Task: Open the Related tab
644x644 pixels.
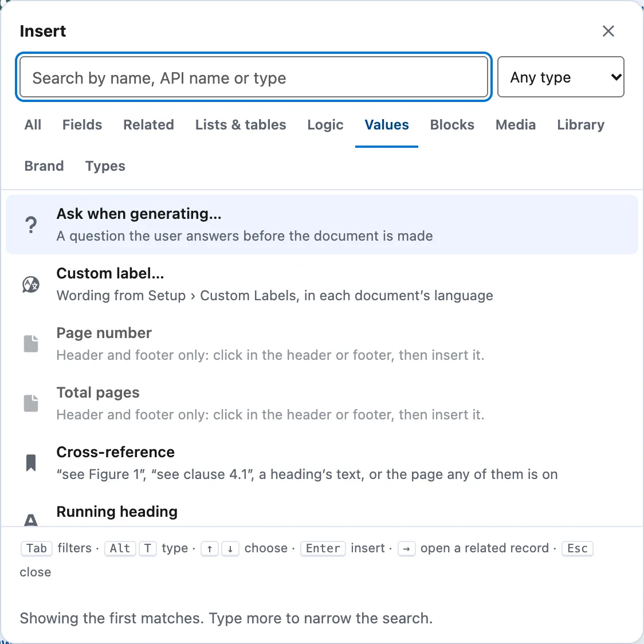Action: coord(148,125)
